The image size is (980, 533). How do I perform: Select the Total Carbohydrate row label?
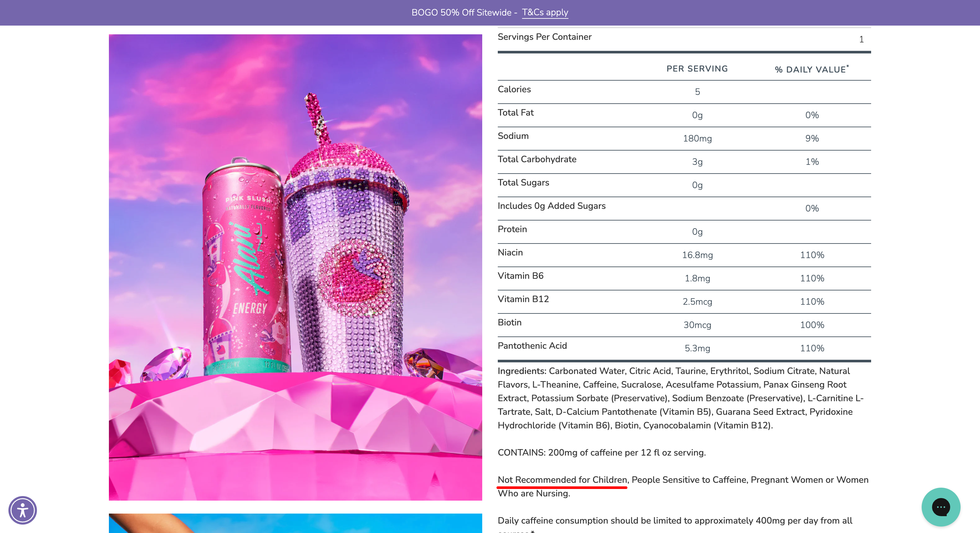pyautogui.click(x=537, y=159)
